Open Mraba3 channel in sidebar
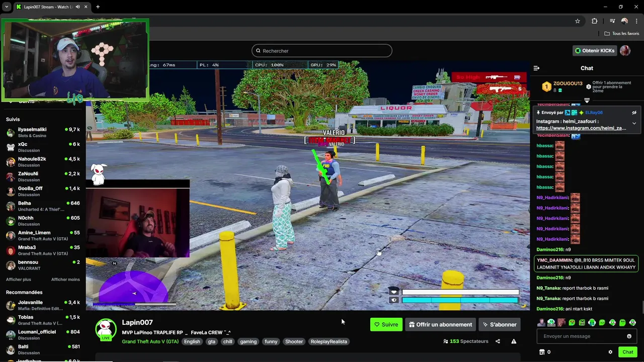The height and width of the screenshot is (362, 644). click(x=43, y=250)
